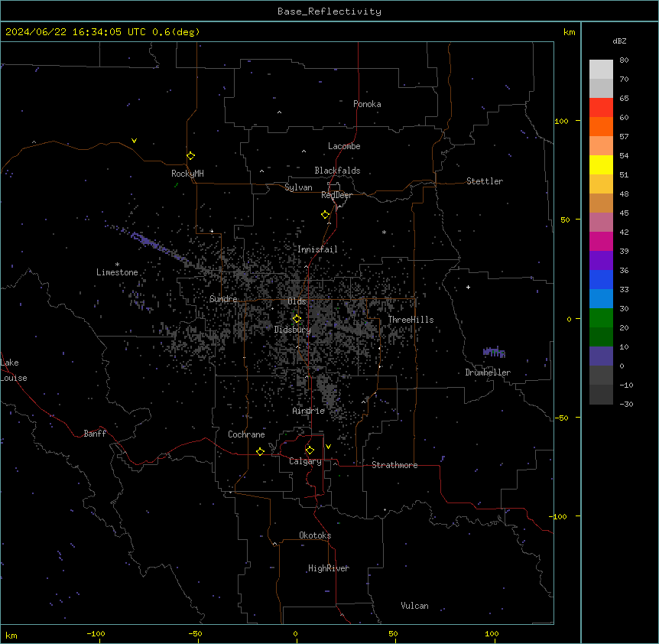
Task: Click the Strathmore city label
Action: 394,465
